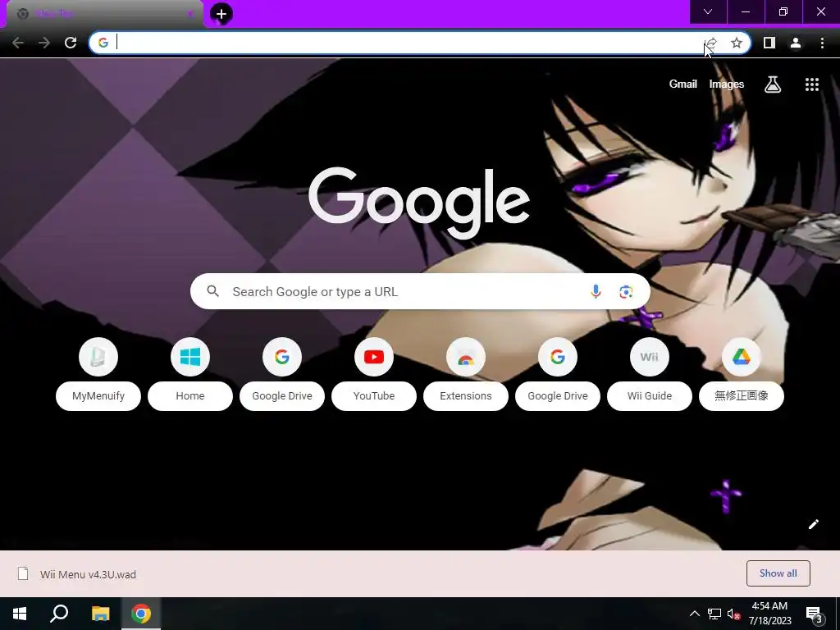Click the Chrome taskbar icon

[x=141, y=614]
